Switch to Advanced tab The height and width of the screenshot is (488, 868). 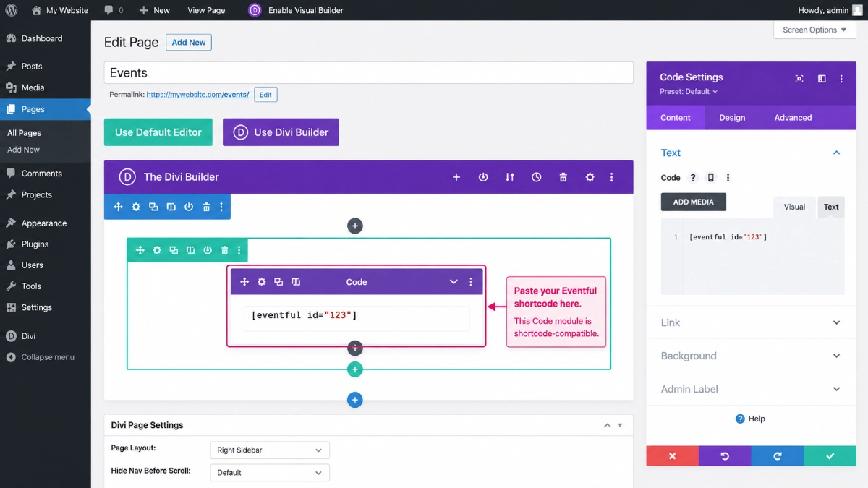pyautogui.click(x=793, y=118)
